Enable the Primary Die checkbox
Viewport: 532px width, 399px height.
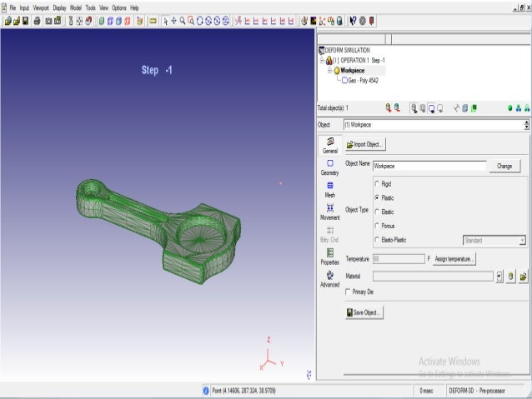[x=348, y=292]
